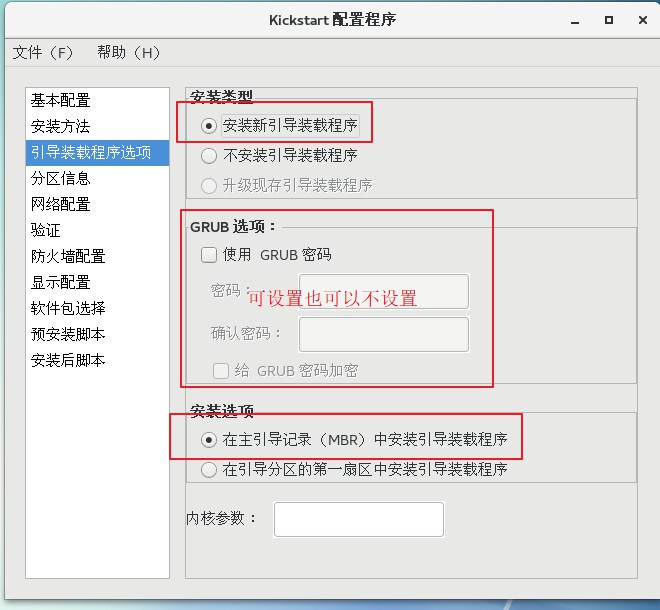The image size is (660, 610).
Task: Minimize the Kickstart window
Action: (x=575, y=21)
